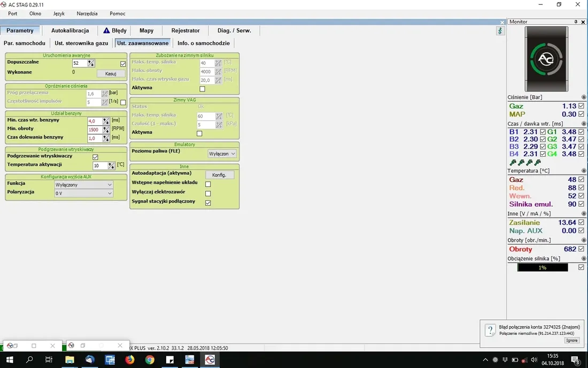Viewport: 588px width, 368px height.
Task: Switch to the Błędy tab
Action: [x=115, y=30]
